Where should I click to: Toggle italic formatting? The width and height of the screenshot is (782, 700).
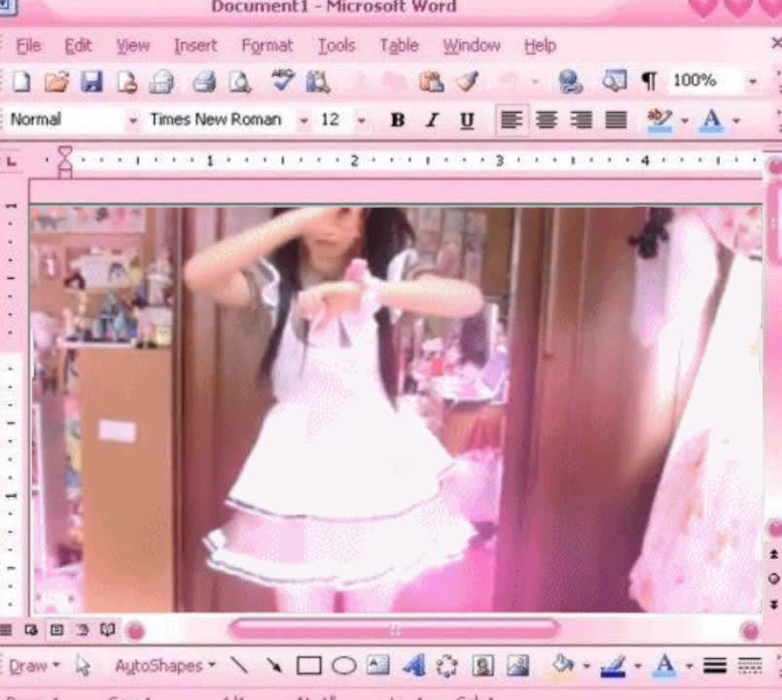(x=432, y=120)
